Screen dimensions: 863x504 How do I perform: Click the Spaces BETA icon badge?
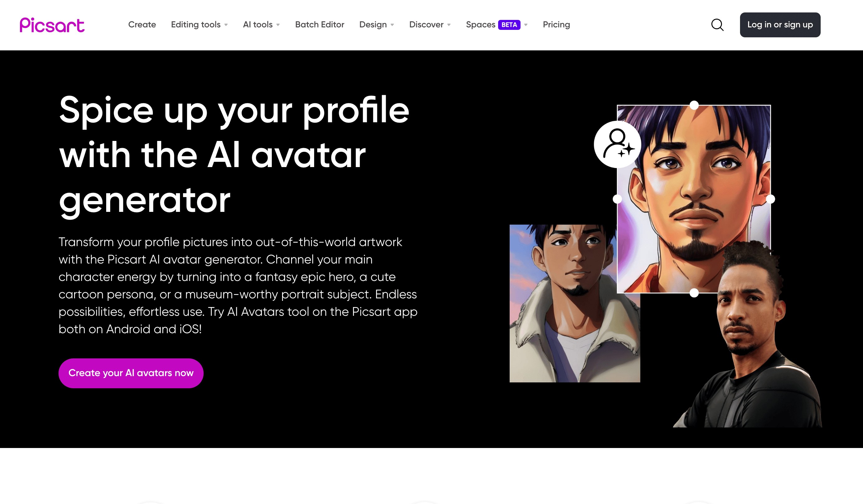pyautogui.click(x=508, y=25)
